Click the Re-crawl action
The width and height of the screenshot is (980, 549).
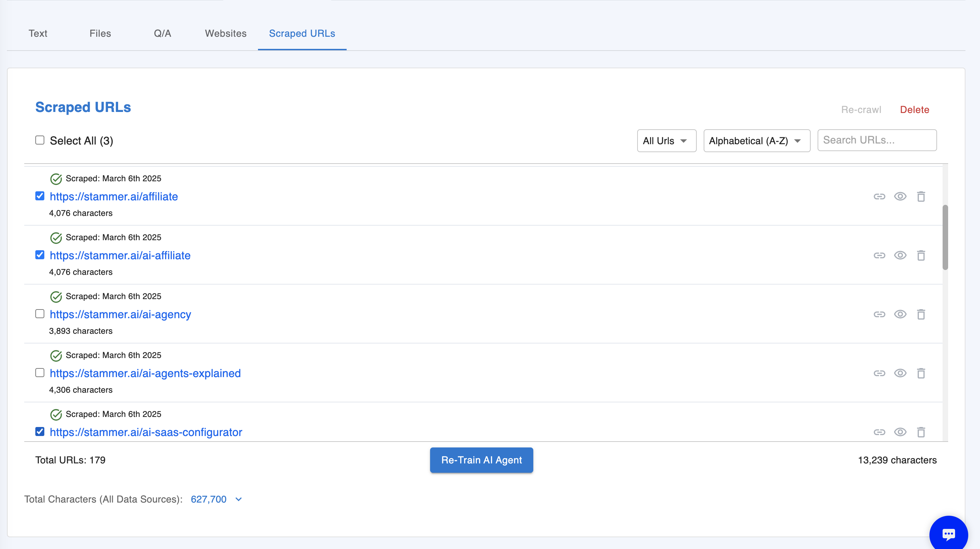[x=861, y=110]
